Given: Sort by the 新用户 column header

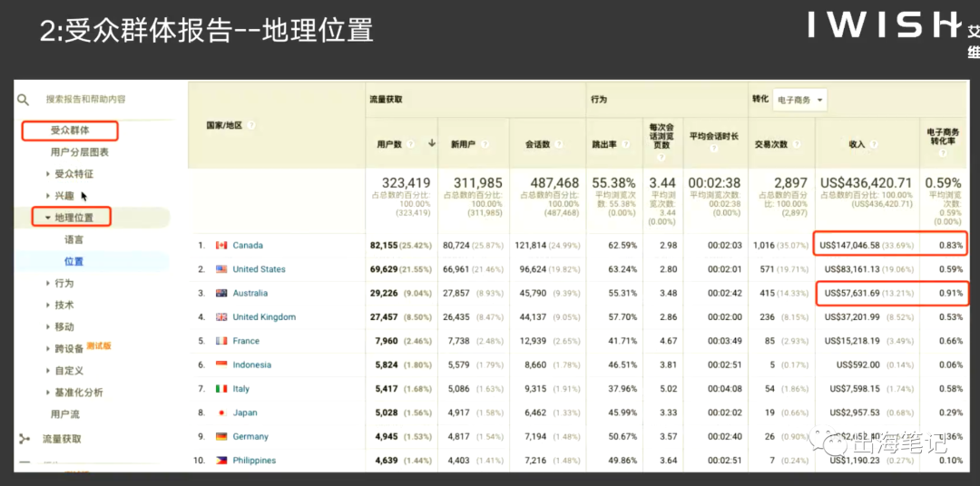Looking at the screenshot, I should (x=463, y=144).
